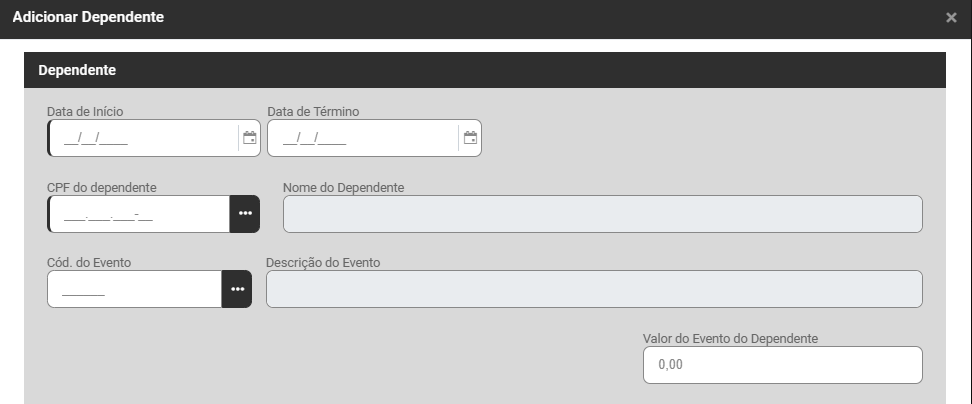Close the Adicionar Dependente dialog
Screen dimensions: 972x404
tap(951, 18)
